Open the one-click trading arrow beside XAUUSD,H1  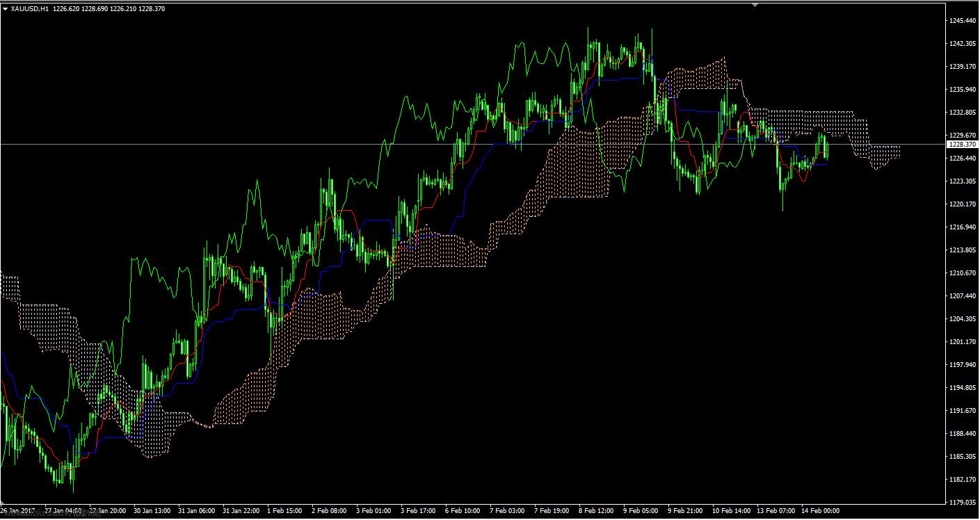[x=6, y=9]
